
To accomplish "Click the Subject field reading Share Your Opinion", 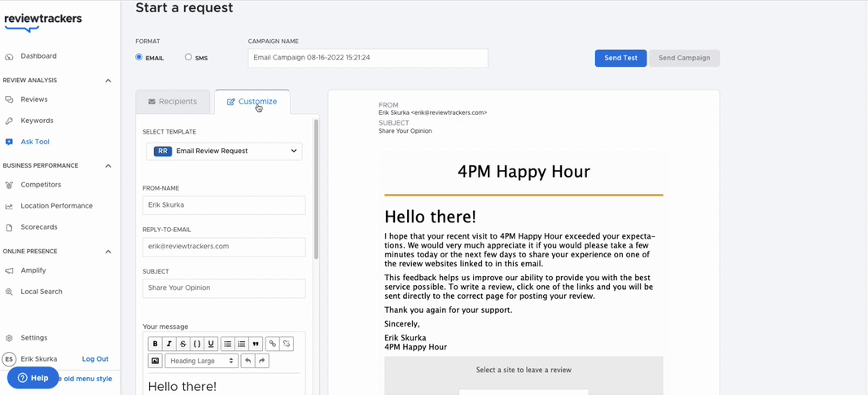I will point(224,288).
